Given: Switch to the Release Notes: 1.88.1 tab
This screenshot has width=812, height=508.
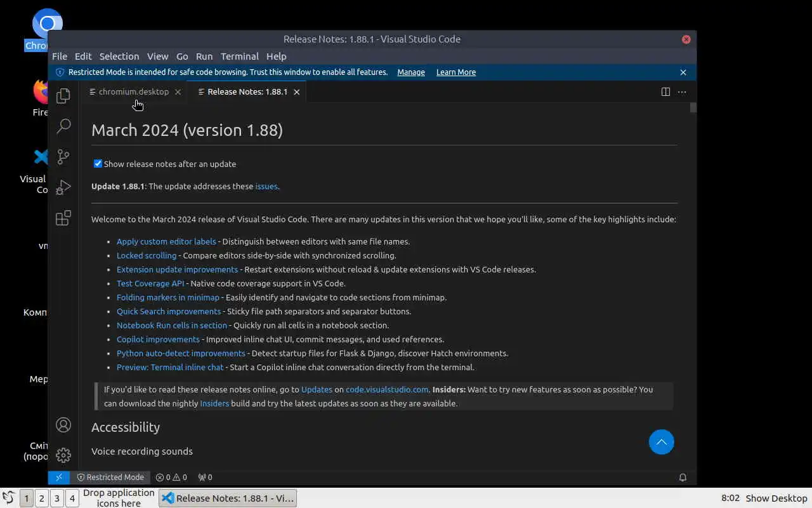Looking at the screenshot, I should coord(247,91).
